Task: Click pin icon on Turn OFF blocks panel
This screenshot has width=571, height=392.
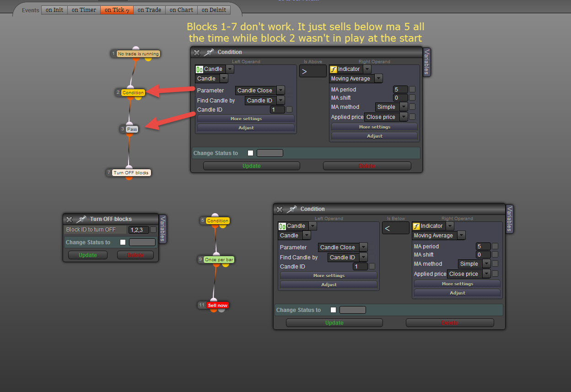Action: pos(81,219)
